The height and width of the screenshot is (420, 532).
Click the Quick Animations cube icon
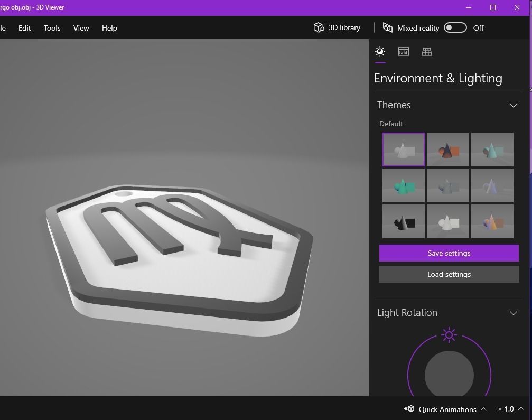coord(409,409)
